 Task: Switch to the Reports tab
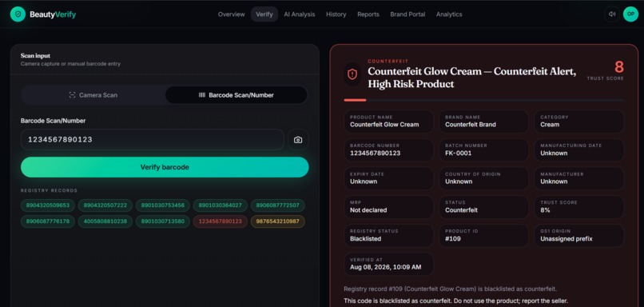coord(368,14)
